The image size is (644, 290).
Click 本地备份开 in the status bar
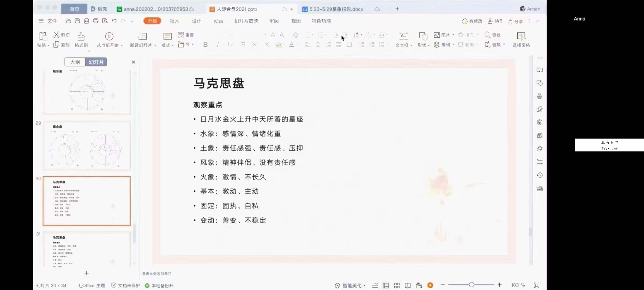(x=159, y=285)
